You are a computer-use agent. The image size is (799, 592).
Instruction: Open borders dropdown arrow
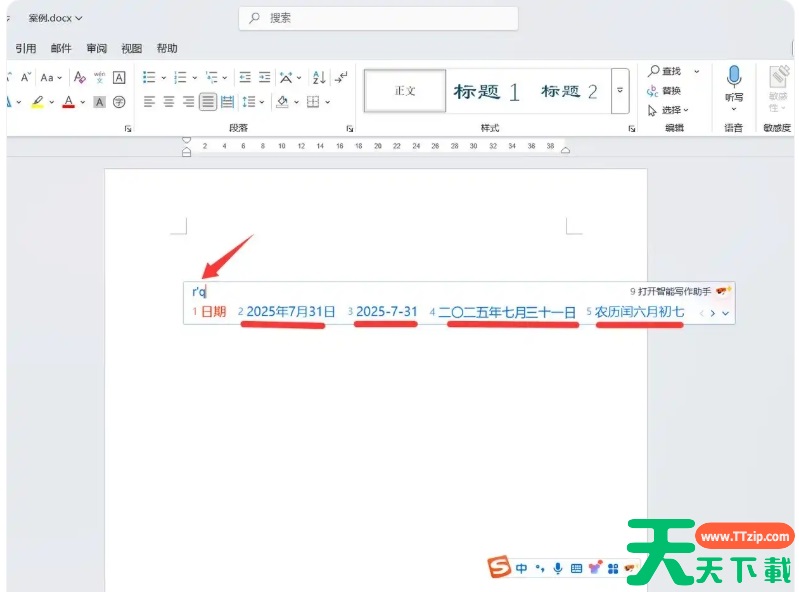pyautogui.click(x=328, y=102)
